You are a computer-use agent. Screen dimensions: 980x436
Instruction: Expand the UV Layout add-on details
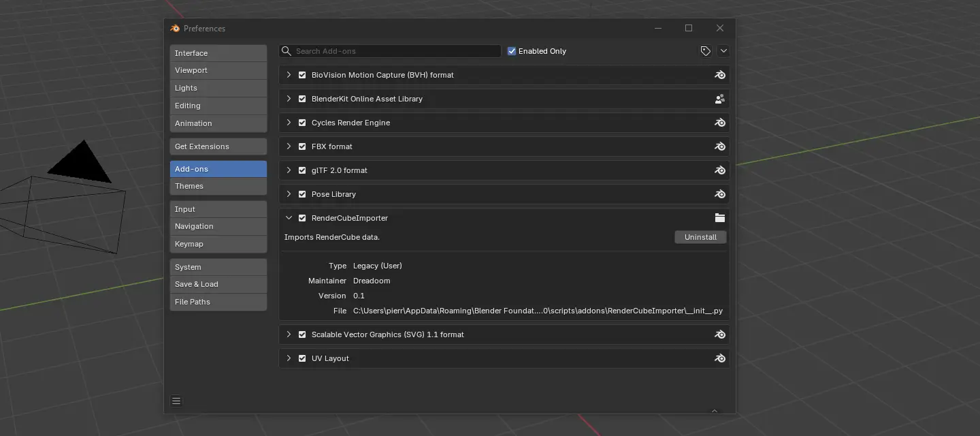coord(289,358)
